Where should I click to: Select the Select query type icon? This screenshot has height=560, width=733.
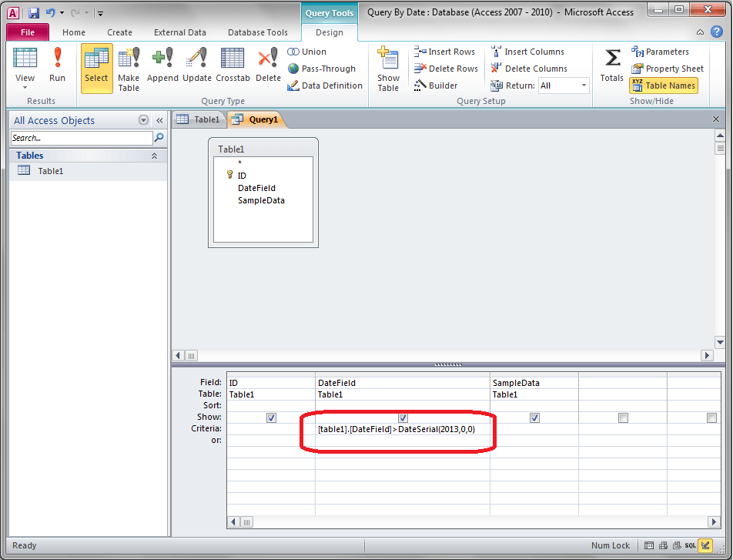pos(96,69)
